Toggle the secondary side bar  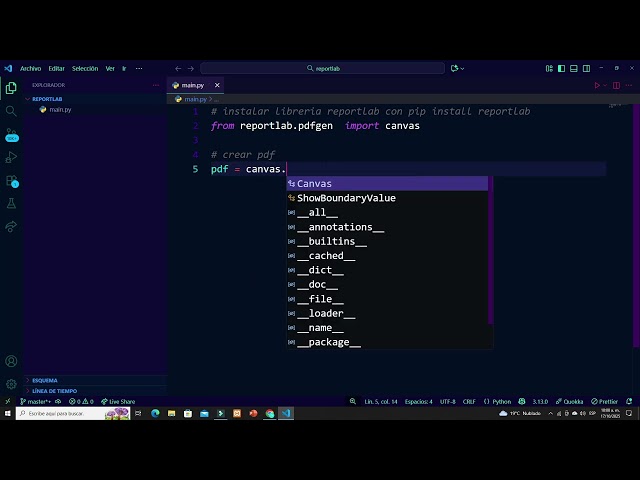pos(587,69)
